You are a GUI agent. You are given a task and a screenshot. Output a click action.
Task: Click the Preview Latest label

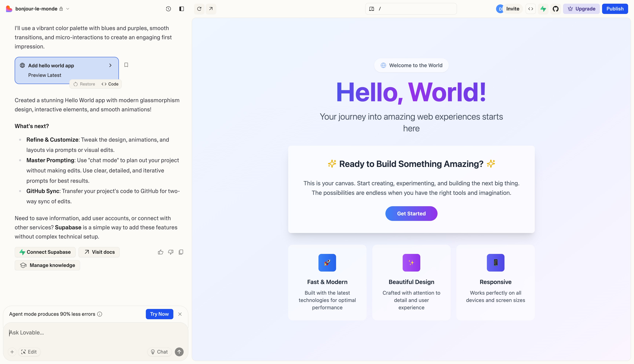[44, 75]
